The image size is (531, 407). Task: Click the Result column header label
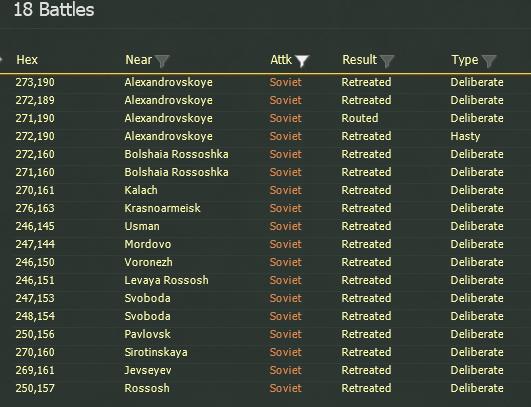[x=359, y=60]
